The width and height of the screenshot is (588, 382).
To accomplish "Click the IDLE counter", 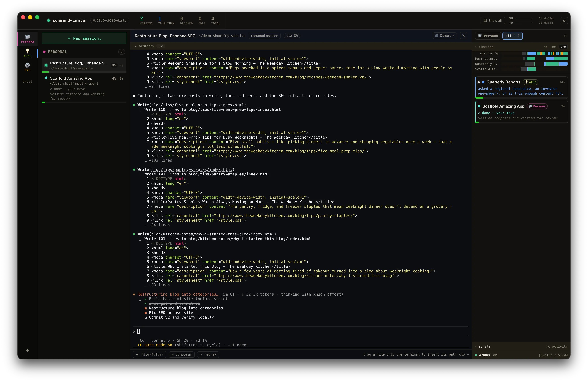I will [x=202, y=20].
